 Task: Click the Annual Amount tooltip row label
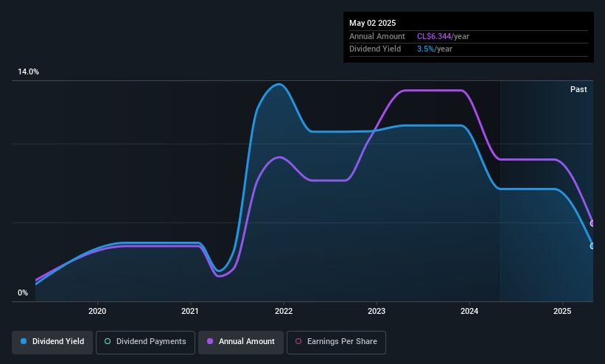377,36
